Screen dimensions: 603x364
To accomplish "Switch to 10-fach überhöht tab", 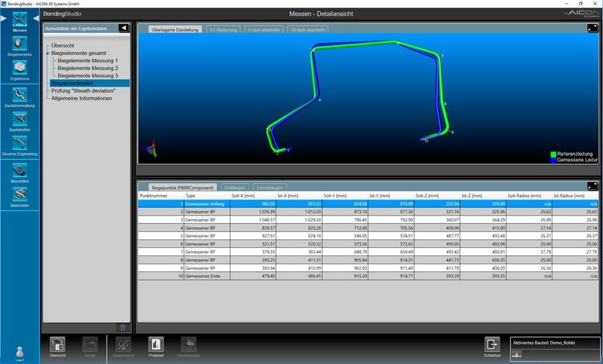I will [308, 29].
